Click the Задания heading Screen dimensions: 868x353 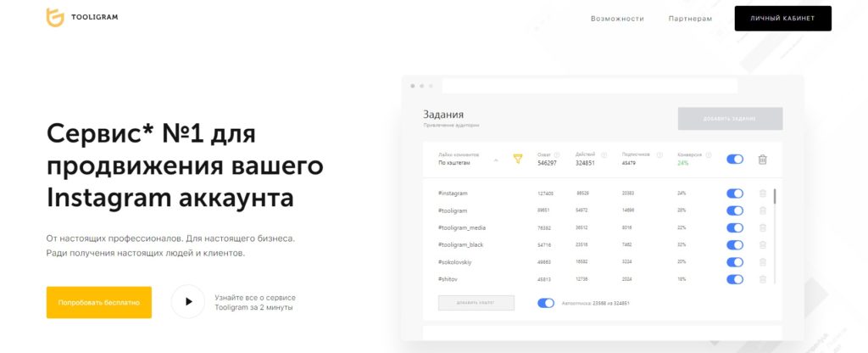(443, 115)
